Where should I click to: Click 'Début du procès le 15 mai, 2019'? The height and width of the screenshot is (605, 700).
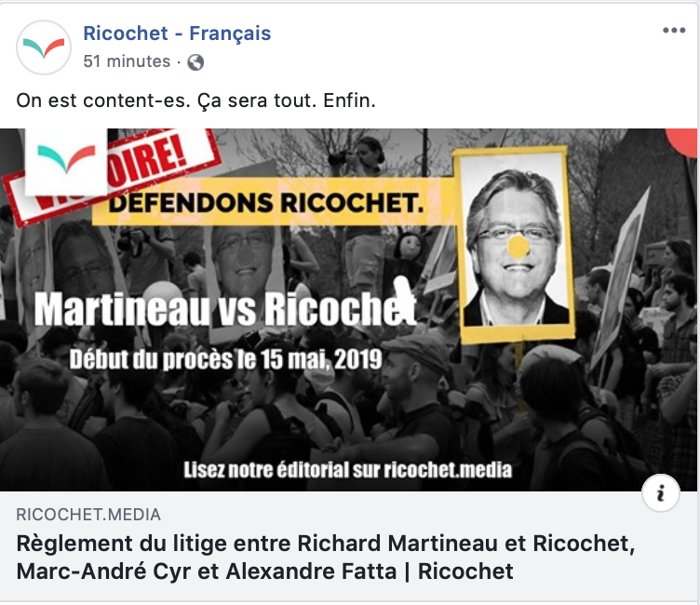coord(225,359)
